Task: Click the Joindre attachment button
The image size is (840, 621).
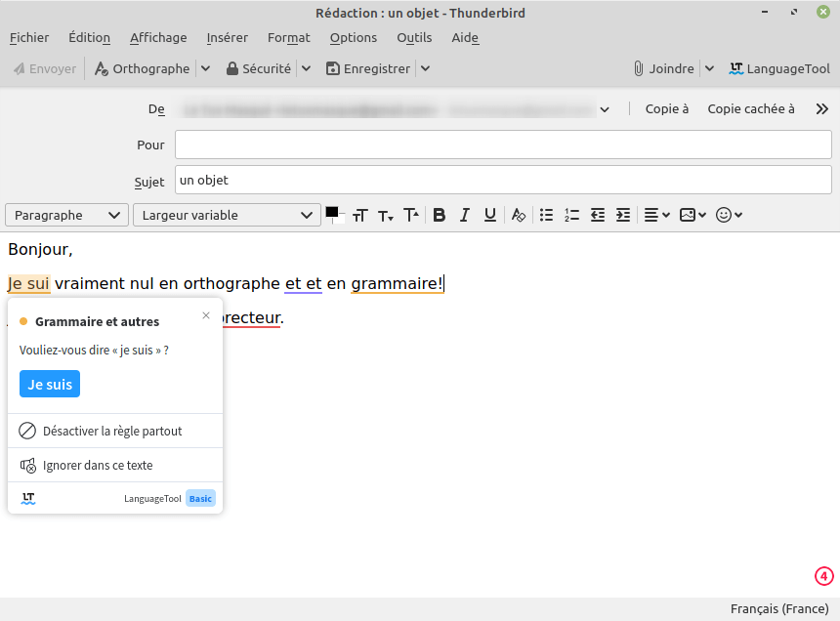Action: (x=664, y=68)
